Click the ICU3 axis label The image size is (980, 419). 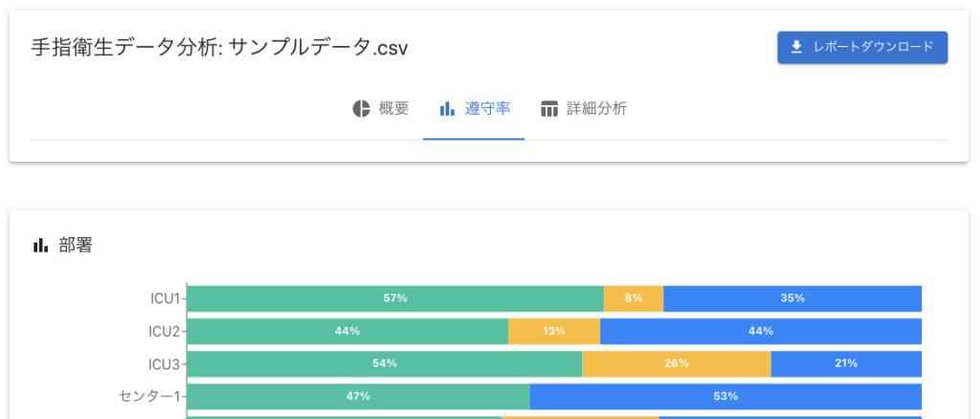164,364
